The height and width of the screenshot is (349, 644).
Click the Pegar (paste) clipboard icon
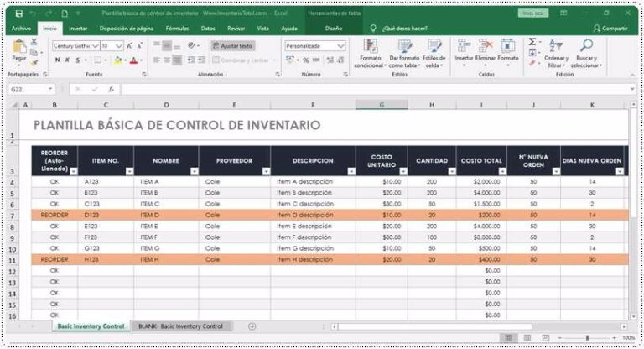point(19,48)
